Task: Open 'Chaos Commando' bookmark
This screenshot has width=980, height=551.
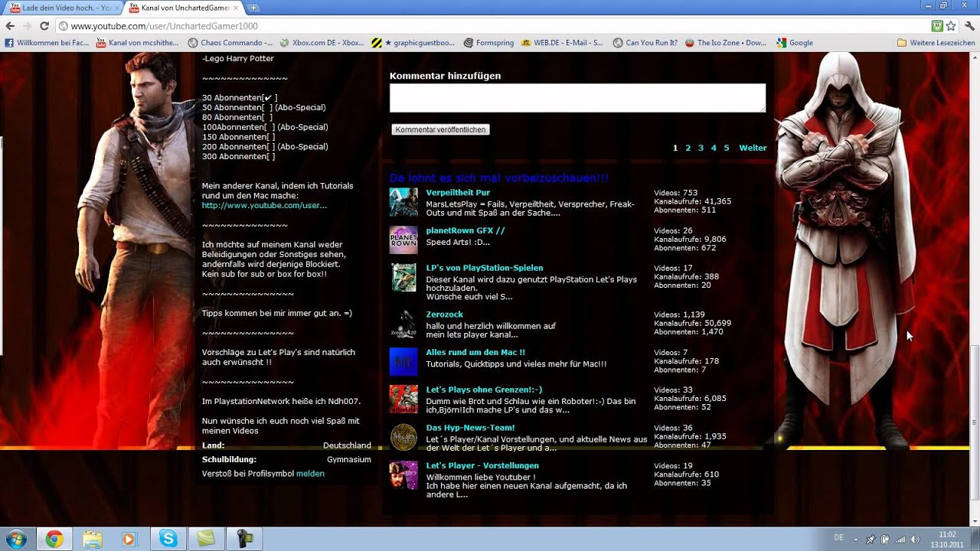Action: pyautogui.click(x=230, y=43)
